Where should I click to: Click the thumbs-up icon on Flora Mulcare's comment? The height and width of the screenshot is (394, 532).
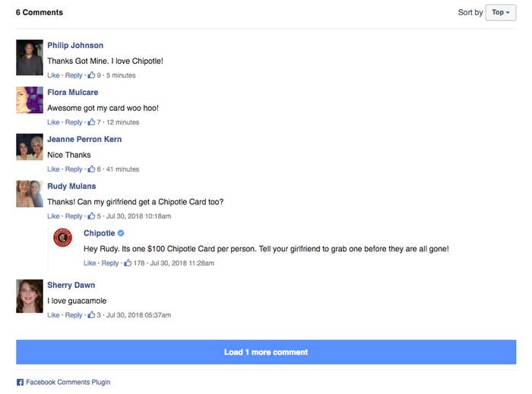pyautogui.click(x=91, y=122)
